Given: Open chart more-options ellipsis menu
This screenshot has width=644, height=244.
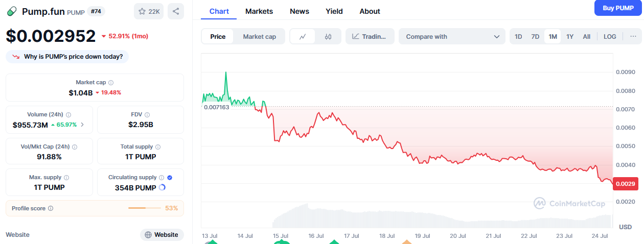Looking at the screenshot, I should tap(633, 36).
